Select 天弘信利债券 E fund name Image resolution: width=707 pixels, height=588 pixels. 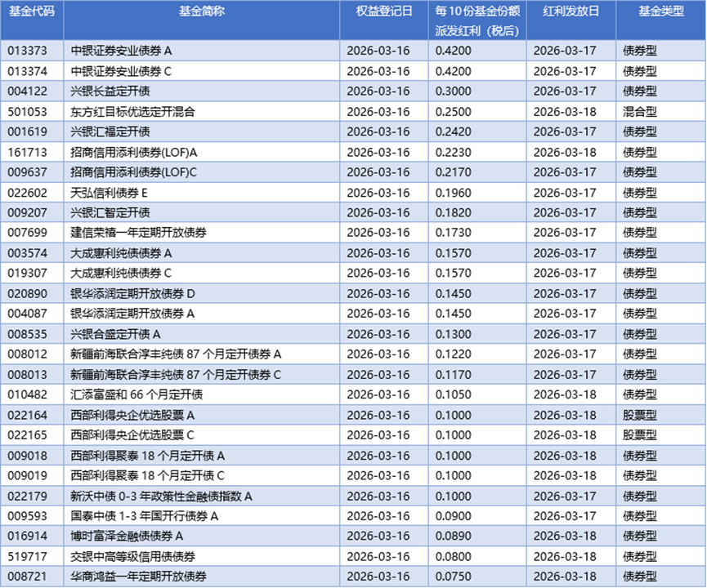[109, 193]
